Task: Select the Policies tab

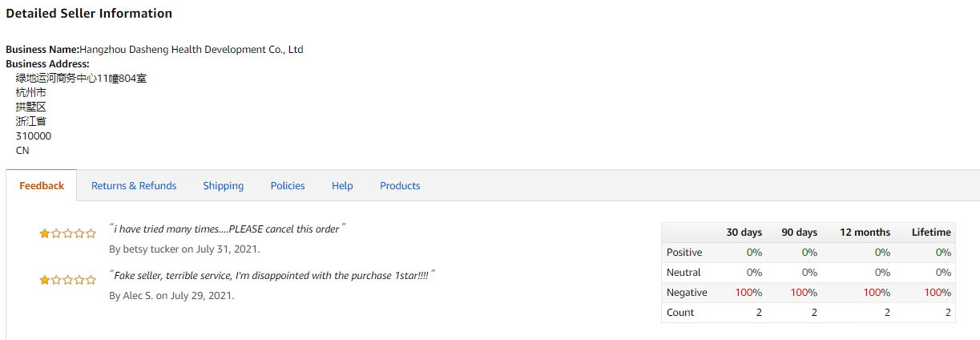Action: tap(288, 186)
